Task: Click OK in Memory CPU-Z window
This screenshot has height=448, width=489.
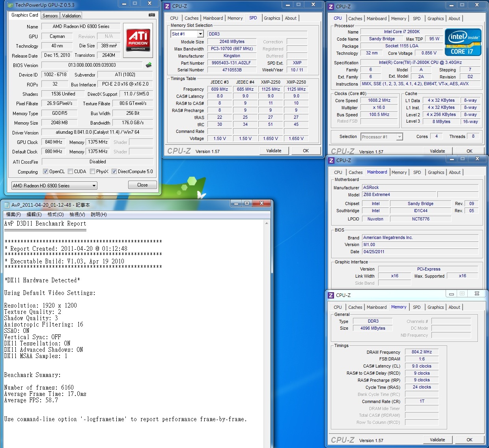Action: 469,440
